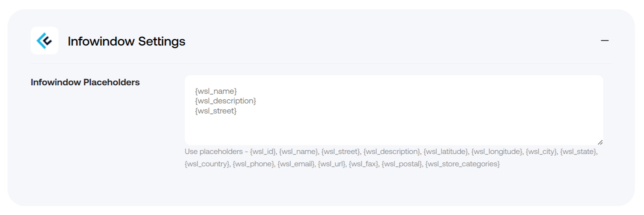The image size is (644, 215).
Task: Place cursor on {wsl_description} line in textarea
Action: [x=225, y=101]
